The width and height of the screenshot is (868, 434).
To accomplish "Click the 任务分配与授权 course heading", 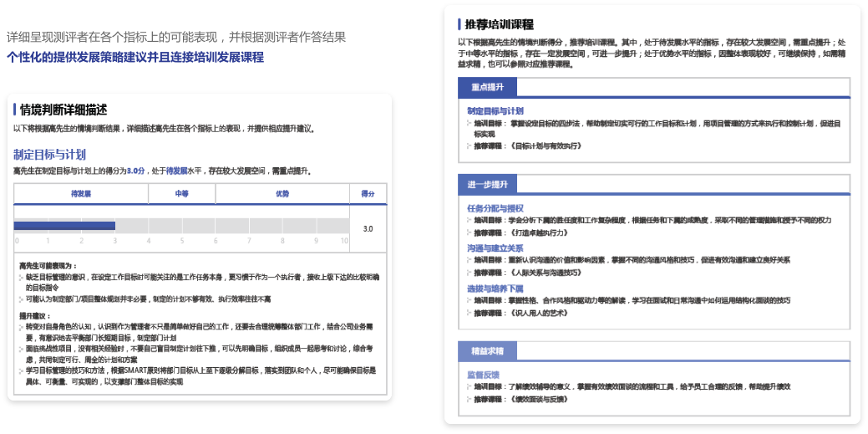I will pos(495,208).
